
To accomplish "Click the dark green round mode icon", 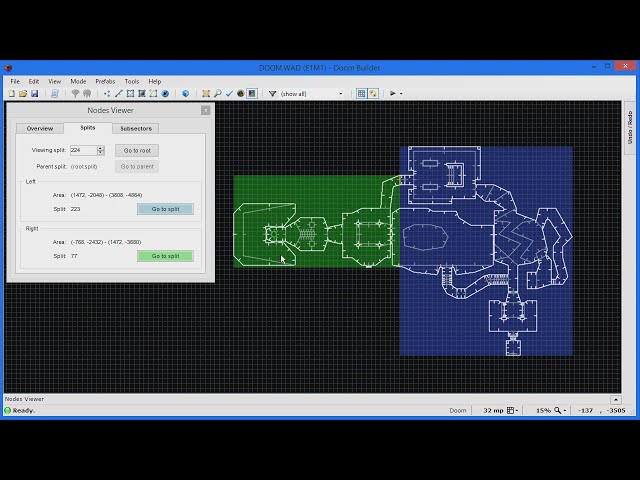I will click(240, 94).
